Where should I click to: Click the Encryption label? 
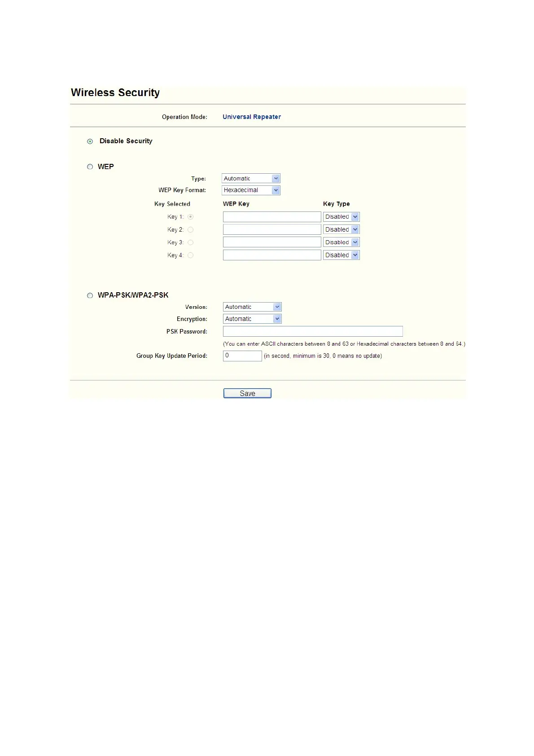192,319
